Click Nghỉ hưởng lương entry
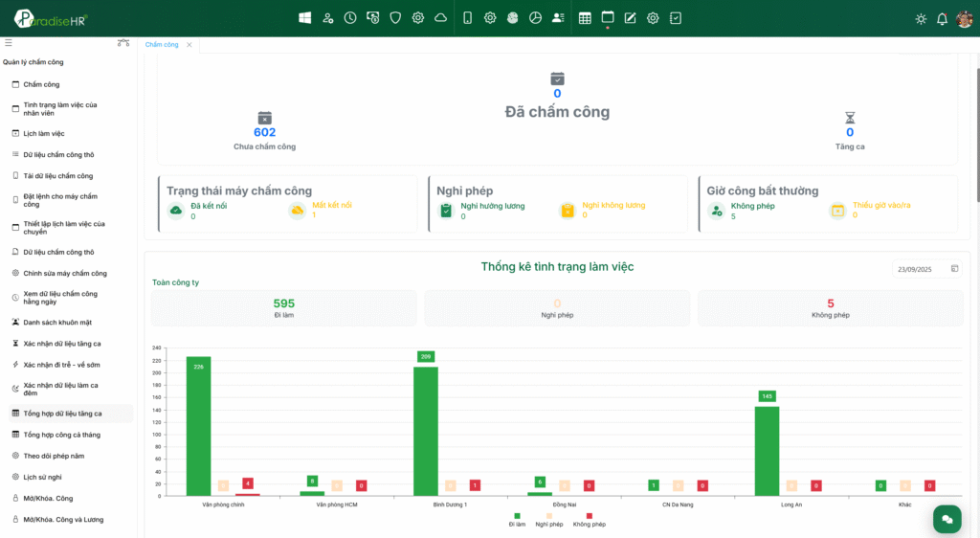 click(482, 212)
